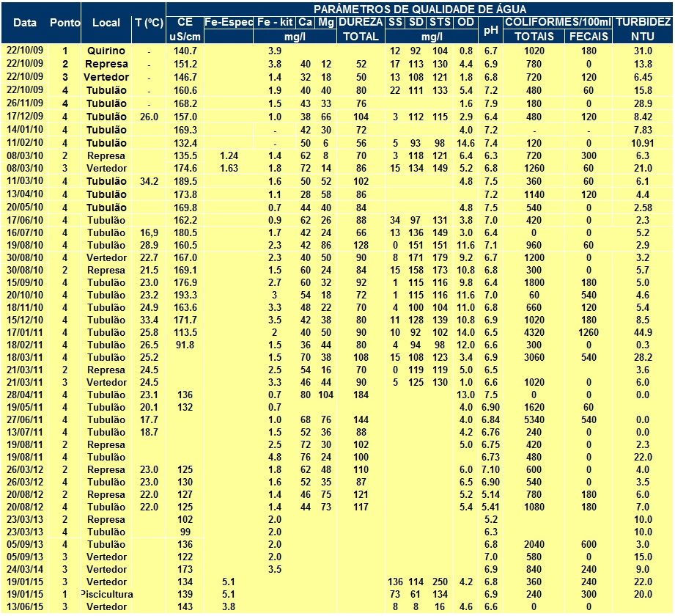Click the Local column header
Viewport: 675px width, 616px height.
pos(106,23)
